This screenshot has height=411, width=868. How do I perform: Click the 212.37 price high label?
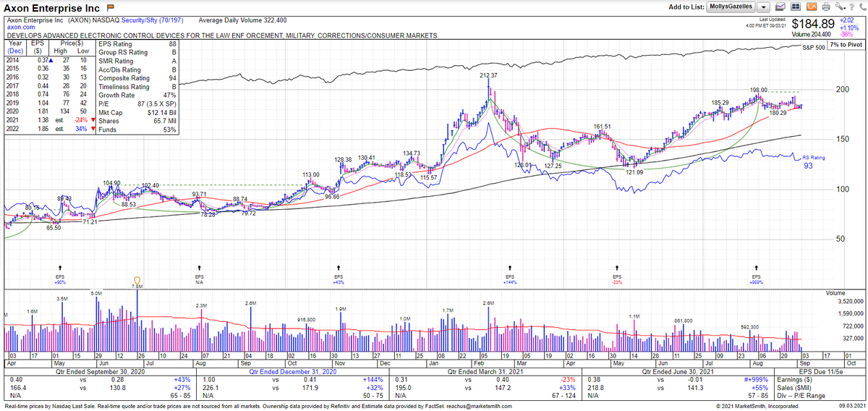point(488,75)
